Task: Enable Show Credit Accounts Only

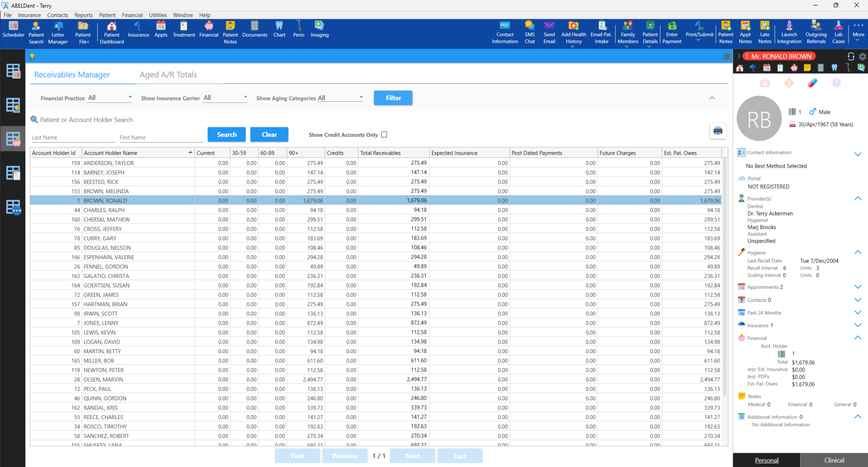Action: click(x=384, y=134)
